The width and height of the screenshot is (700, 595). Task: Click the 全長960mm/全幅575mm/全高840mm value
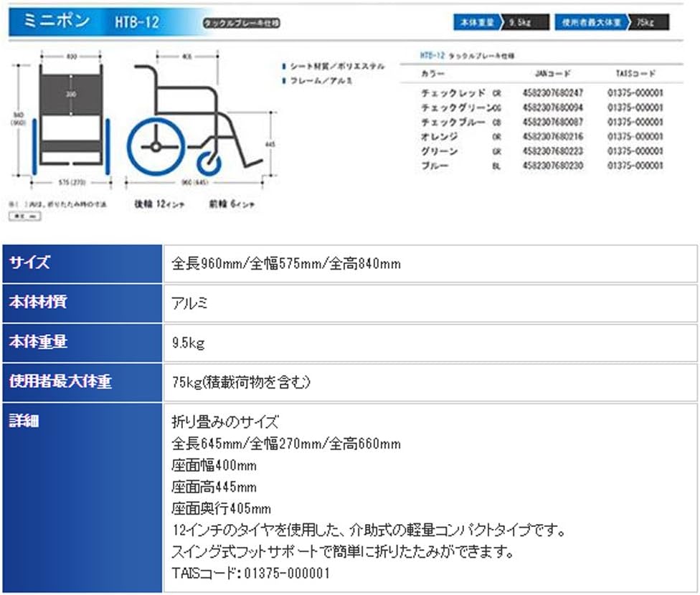[286, 264]
